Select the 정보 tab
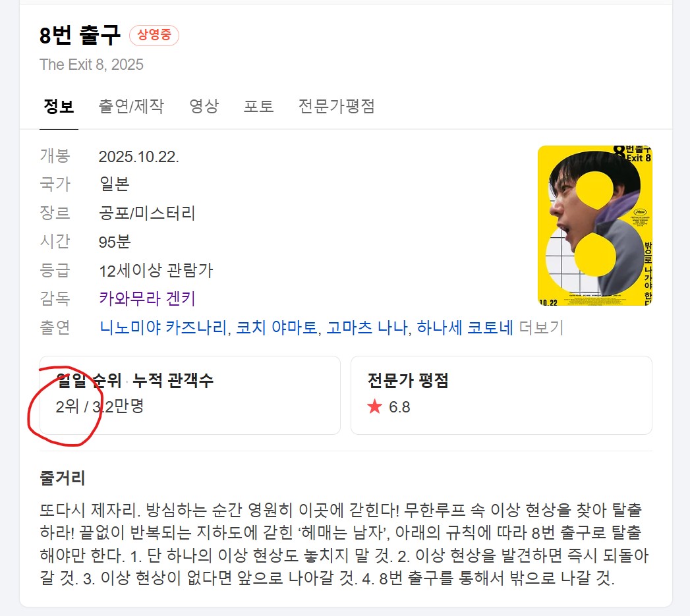Viewport: 690px width, 616px height. 59,106
